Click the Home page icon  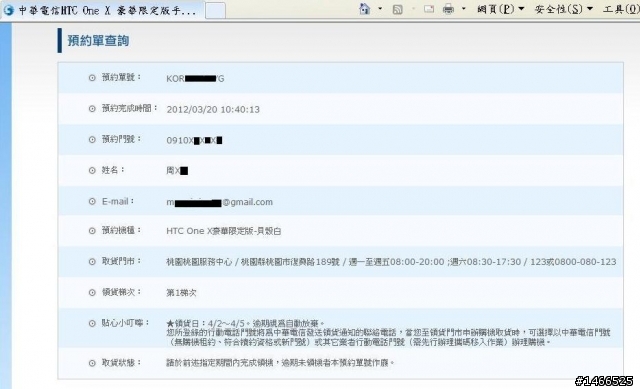364,9
